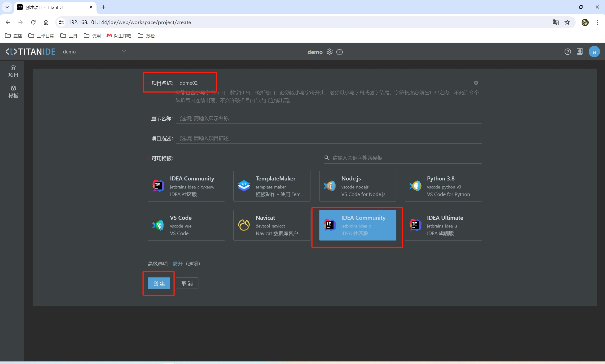Focus the 项目名称 field containing dome02

click(x=329, y=83)
